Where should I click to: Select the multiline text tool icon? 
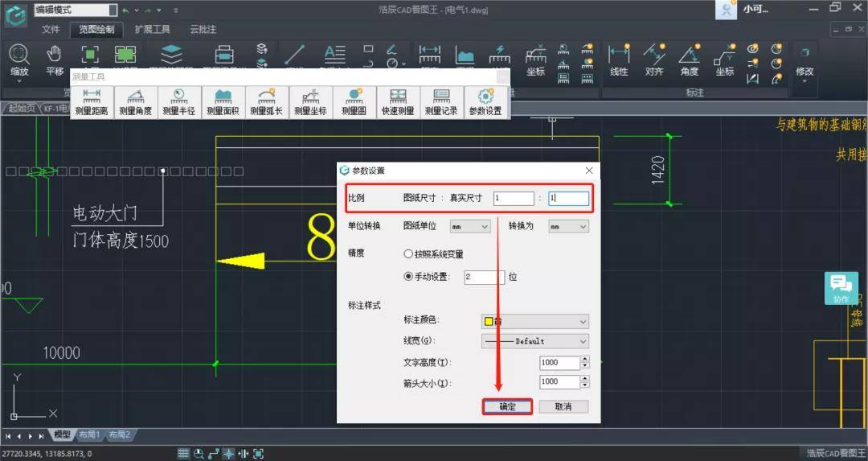click(x=335, y=54)
